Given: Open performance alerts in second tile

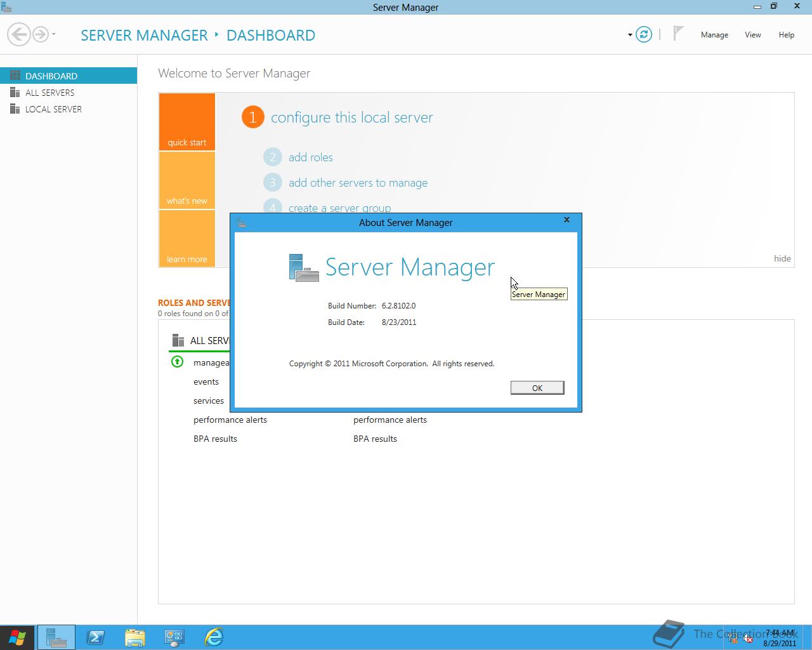Looking at the screenshot, I should (390, 420).
